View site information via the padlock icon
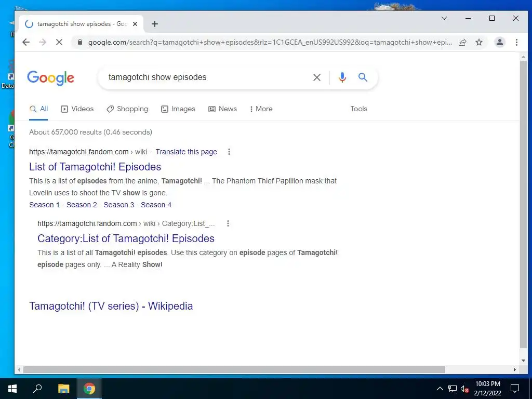Screen dimensions: 532x399 [x=79, y=42]
